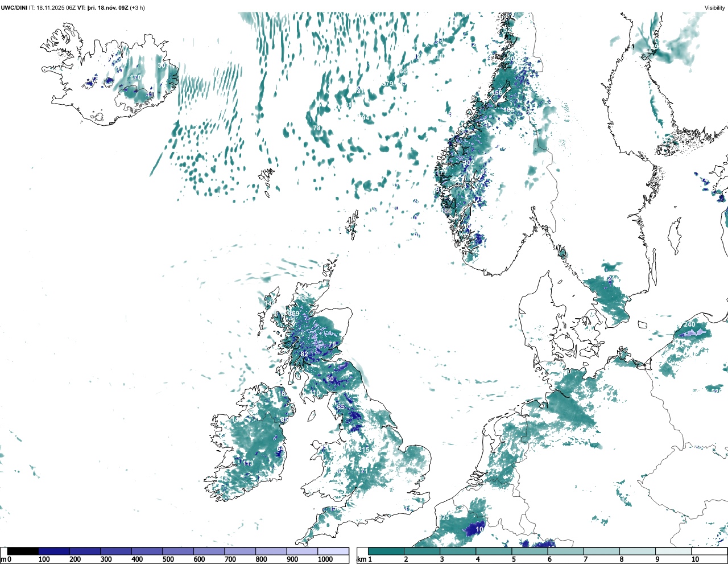728x564 pixels.
Task: Select the 'IT: 18.11.2025 06Z' initial time text
Action: coord(52,8)
